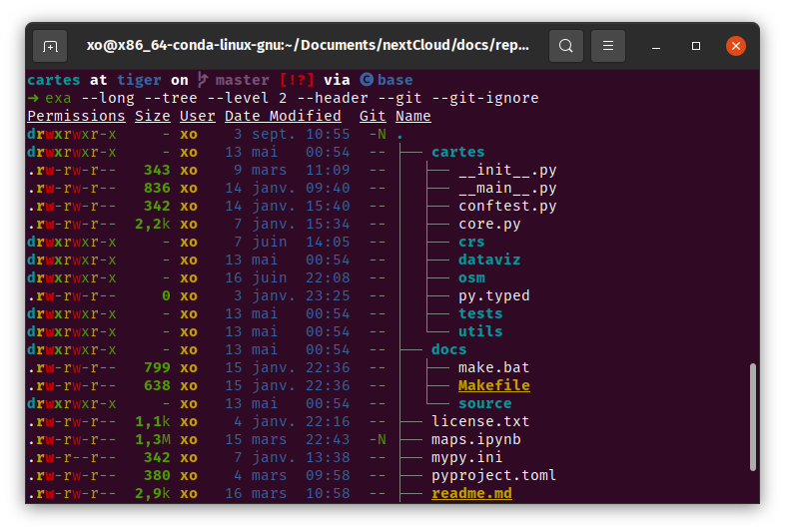Click the conda icon before base
785x532 pixels.
click(367, 80)
